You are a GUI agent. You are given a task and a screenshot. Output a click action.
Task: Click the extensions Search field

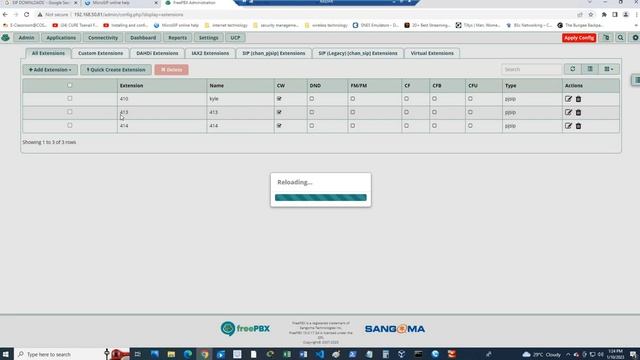pyautogui.click(x=531, y=69)
